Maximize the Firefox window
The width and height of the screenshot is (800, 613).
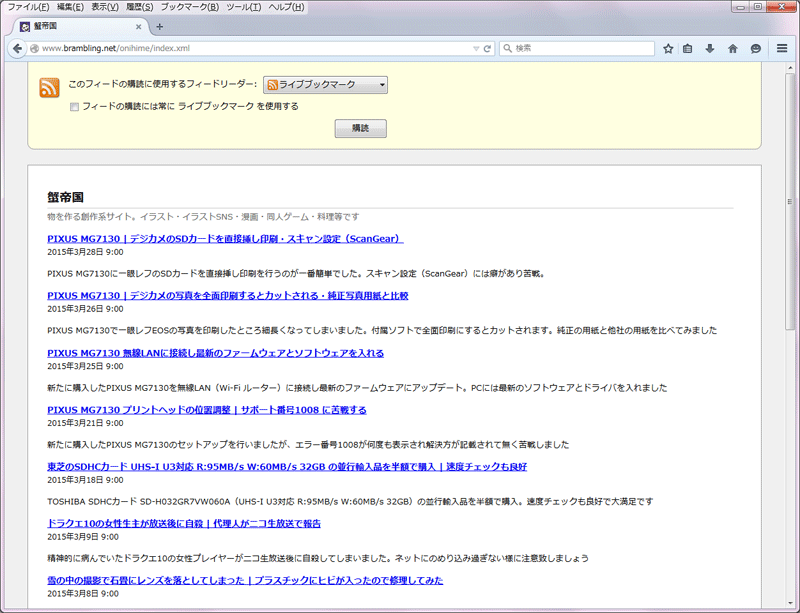pos(758,6)
